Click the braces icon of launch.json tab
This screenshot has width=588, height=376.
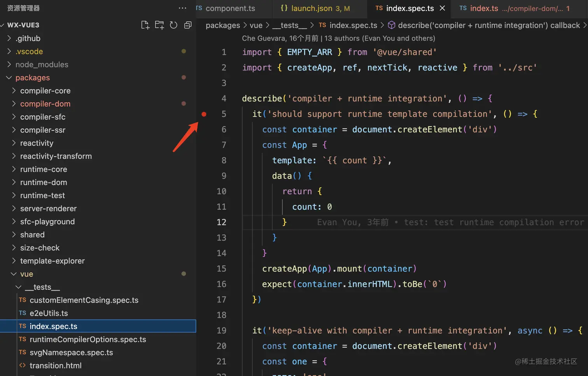(x=284, y=8)
